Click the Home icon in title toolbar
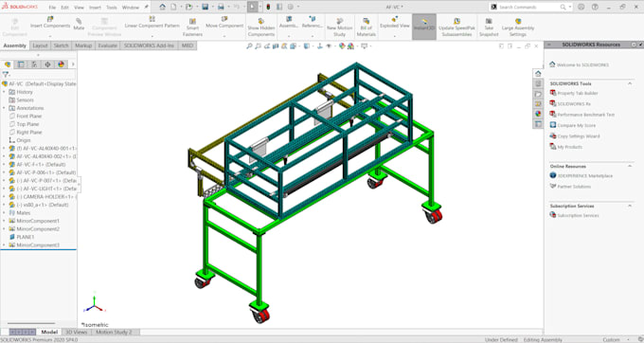Viewport: 644px width, 343px height. (163, 7)
